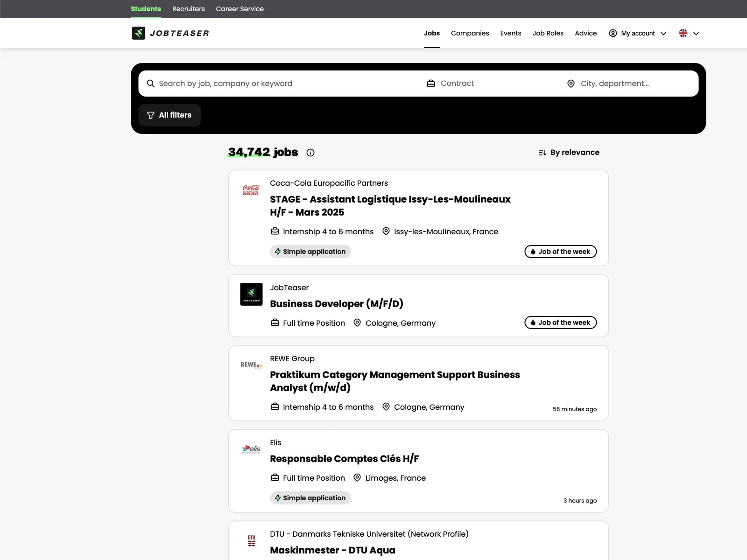The width and height of the screenshot is (747, 560).
Task: Click the funnel icon in All filters
Action: pyautogui.click(x=151, y=115)
